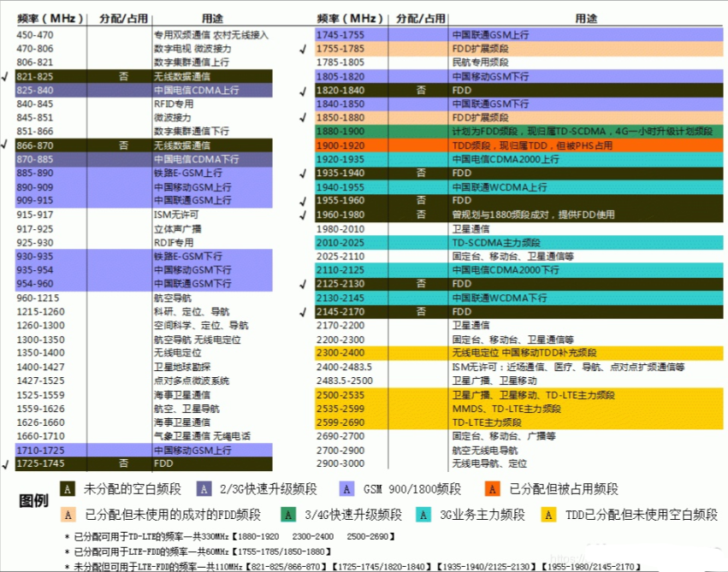Click the 否 cell in the 1960-1980 row
This screenshot has height=572, width=728.
coord(422,214)
